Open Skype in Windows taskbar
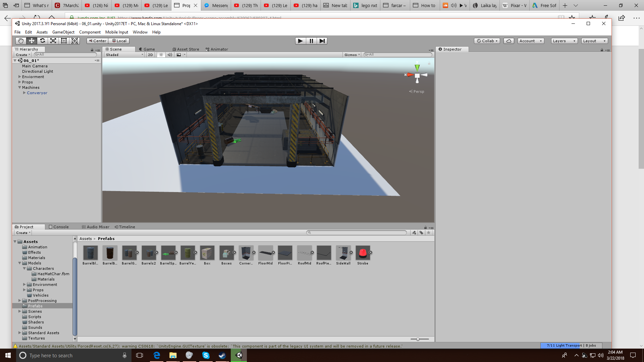This screenshot has width=644, height=362. [x=206, y=355]
